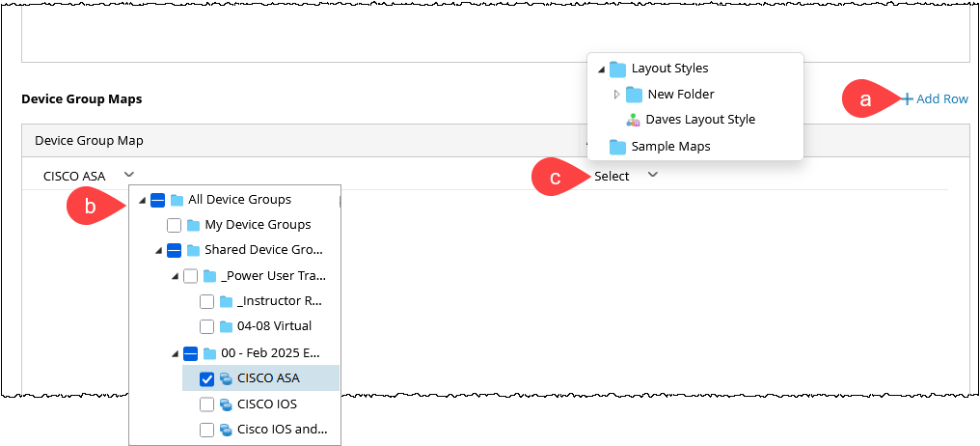Expand the New Folder tree node
The image size is (980, 446).
tap(617, 95)
